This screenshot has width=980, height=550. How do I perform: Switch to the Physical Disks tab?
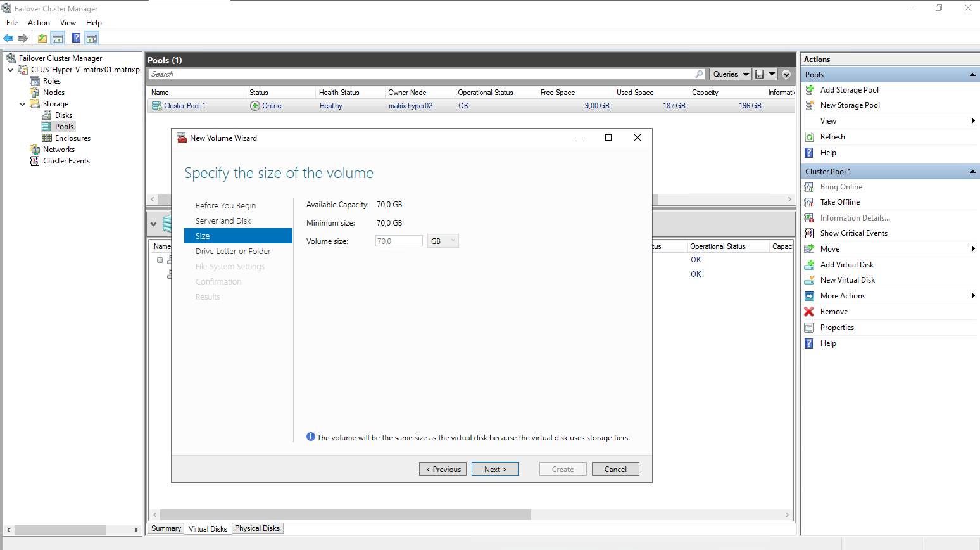click(x=257, y=528)
